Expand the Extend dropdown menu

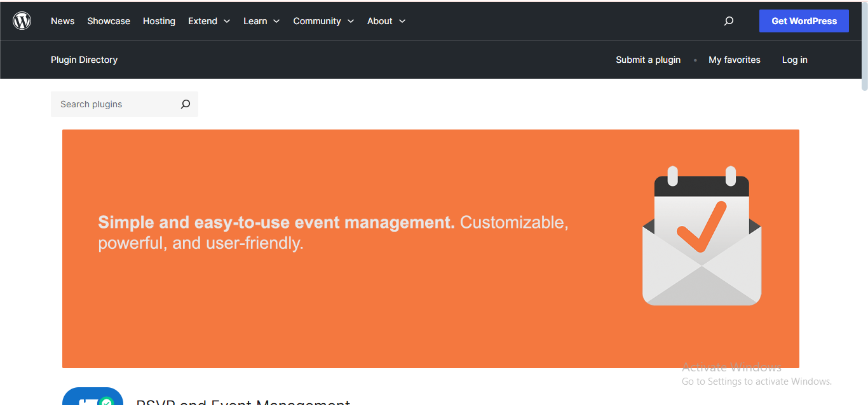click(209, 20)
